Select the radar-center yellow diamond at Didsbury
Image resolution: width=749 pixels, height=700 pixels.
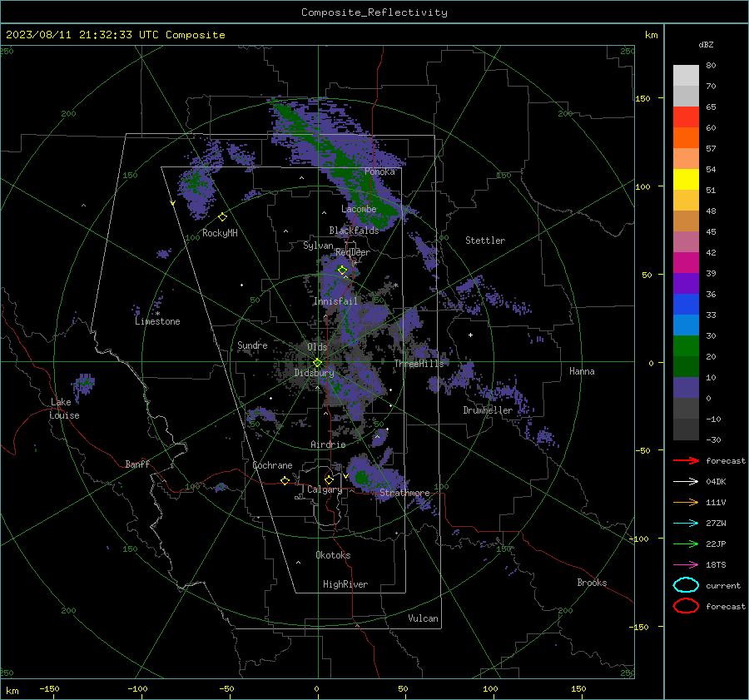pos(318,363)
